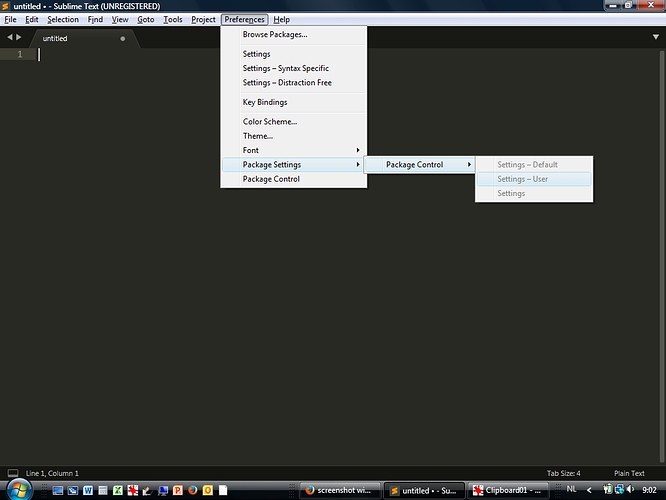Open the Tab Size: 4 selector
This screenshot has height=500, width=666.
[x=563, y=473]
